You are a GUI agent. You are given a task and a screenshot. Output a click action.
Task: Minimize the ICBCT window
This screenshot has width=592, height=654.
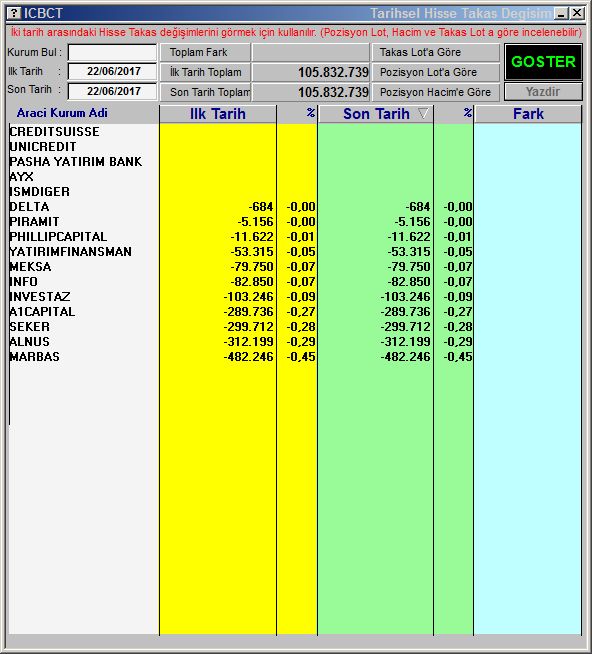click(x=561, y=13)
